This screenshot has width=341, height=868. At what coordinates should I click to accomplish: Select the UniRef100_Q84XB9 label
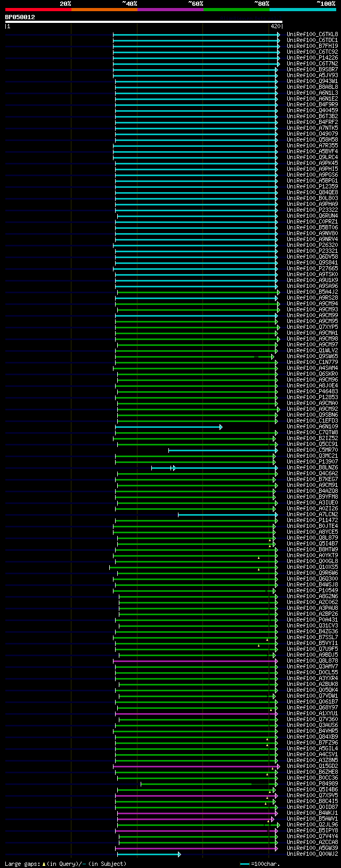pos(312,737)
